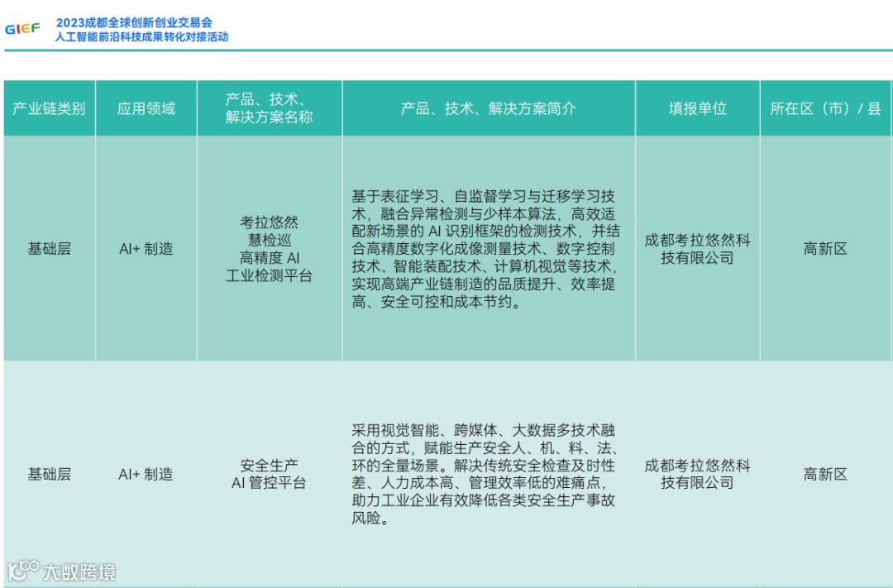Select "AI+ 制造" in the 高精度 AI 工业检测平台 row
Viewport: 893px width, 588px height.
(146, 248)
